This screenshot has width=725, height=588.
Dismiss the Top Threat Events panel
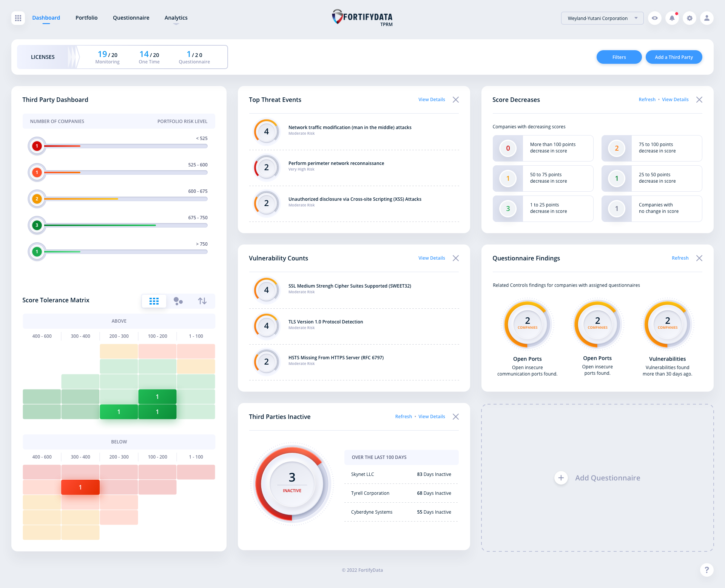pyautogui.click(x=456, y=100)
